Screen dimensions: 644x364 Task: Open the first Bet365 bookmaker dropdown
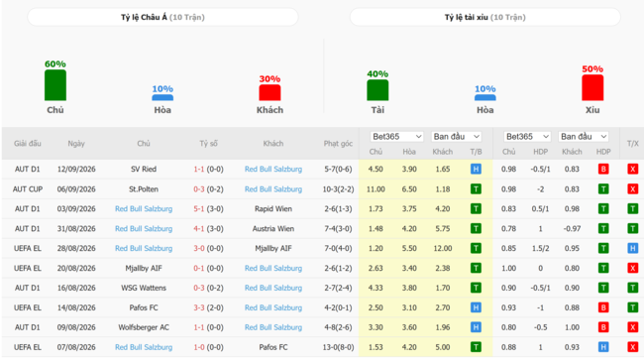coord(396,137)
